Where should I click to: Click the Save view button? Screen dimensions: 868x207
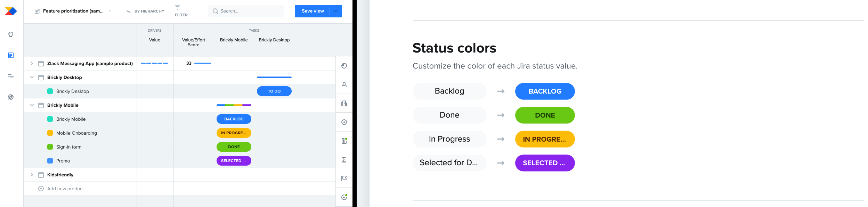pyautogui.click(x=313, y=11)
